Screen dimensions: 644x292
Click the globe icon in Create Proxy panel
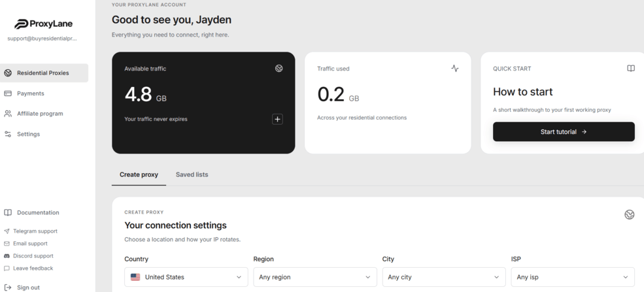[629, 214]
